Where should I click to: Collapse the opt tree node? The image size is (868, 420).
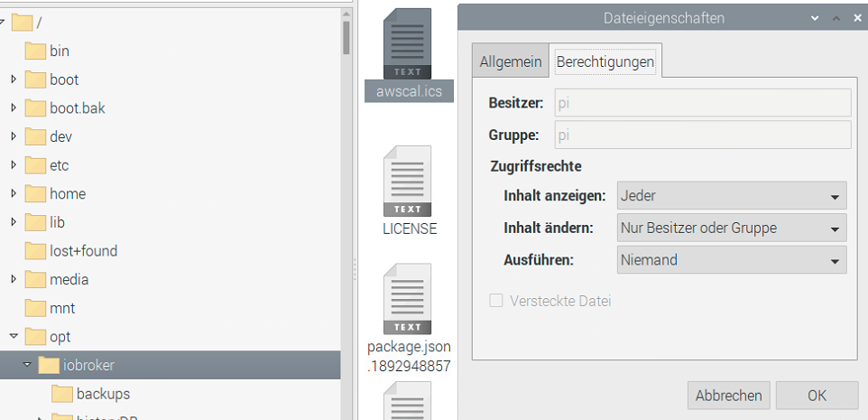coord(14,336)
